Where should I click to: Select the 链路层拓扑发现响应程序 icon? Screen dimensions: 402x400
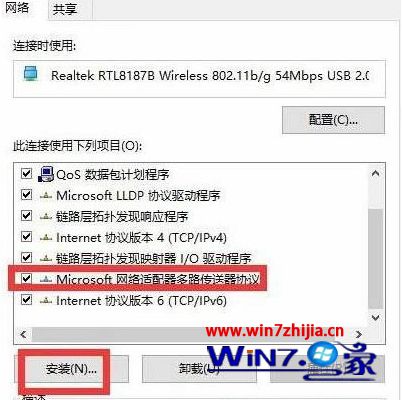(46, 217)
